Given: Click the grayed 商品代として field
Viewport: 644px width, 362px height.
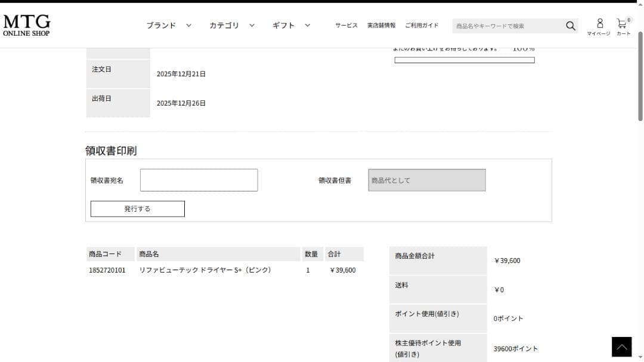Looking at the screenshot, I should (x=427, y=180).
